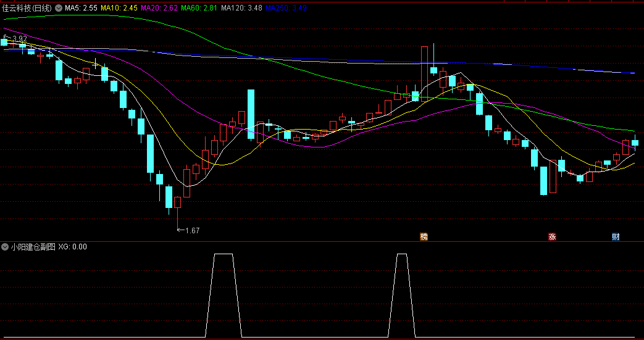Click the 3.92 high price label
Image resolution: width=644 pixels, height=340 pixels.
pos(20,39)
